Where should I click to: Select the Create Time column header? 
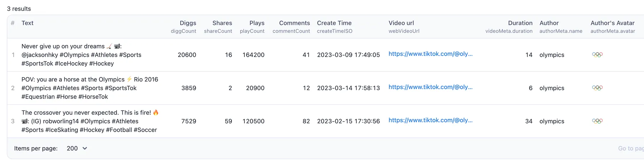334,23
